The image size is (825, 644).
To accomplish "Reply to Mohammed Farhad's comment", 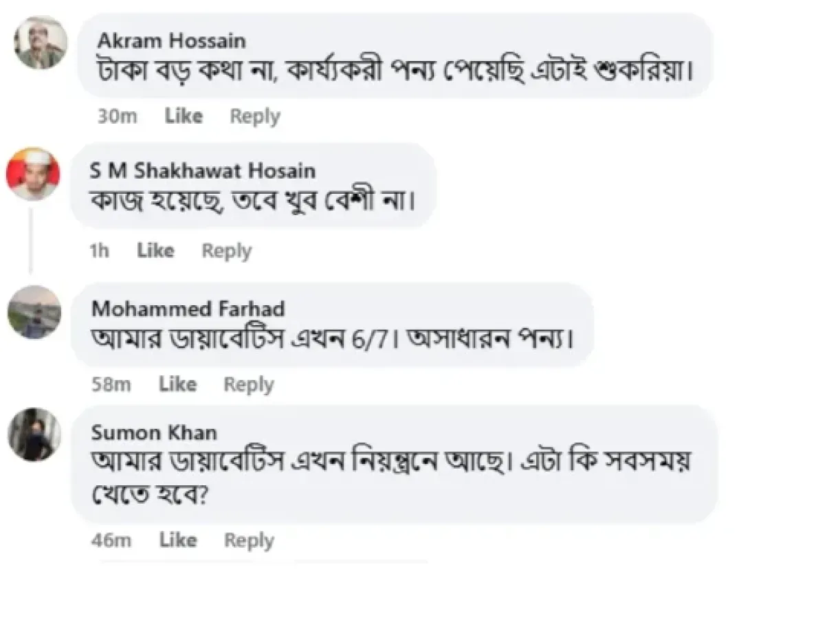I will (249, 385).
